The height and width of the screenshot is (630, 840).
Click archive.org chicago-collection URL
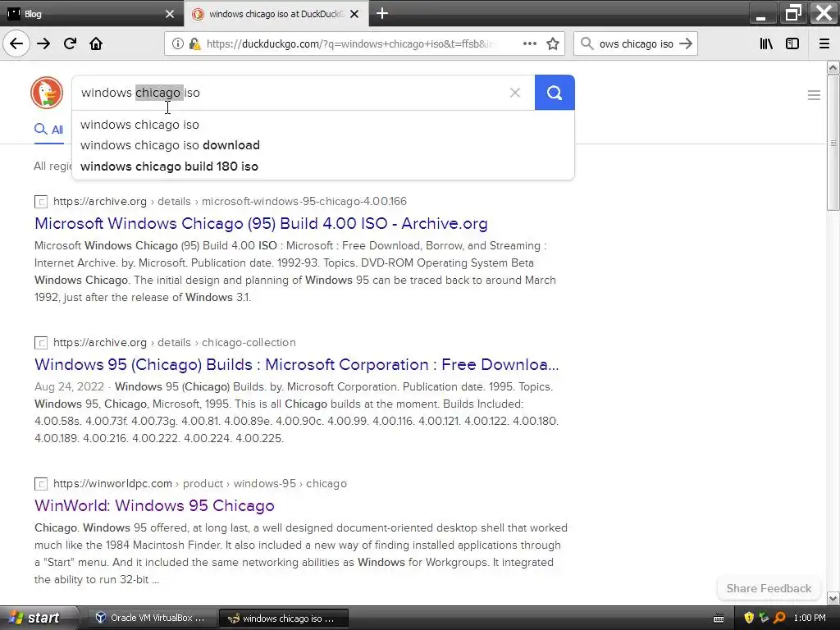click(174, 342)
